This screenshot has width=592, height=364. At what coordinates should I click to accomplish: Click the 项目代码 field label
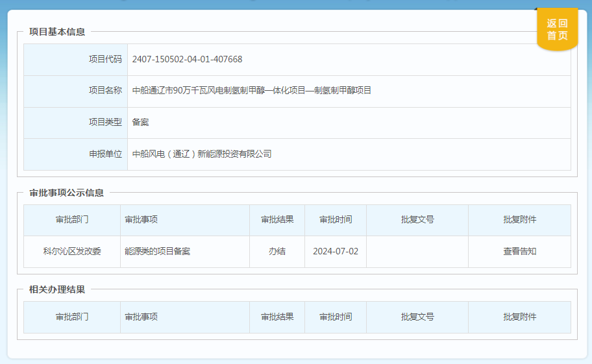pyautogui.click(x=105, y=59)
